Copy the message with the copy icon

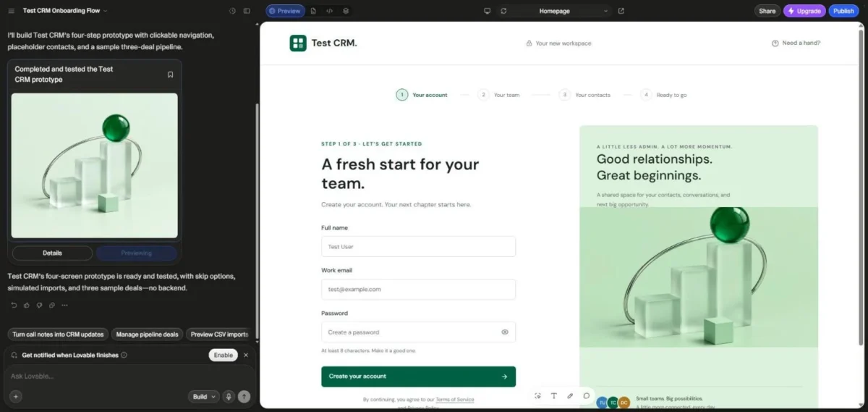pyautogui.click(x=52, y=305)
